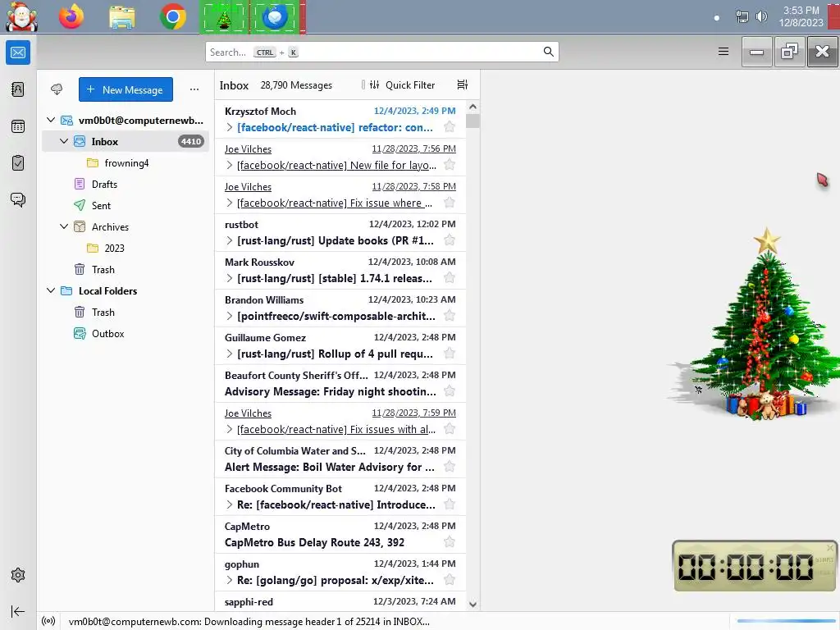Click the Get Messages cloud icon
Viewport: 840px width, 630px height.
tap(57, 89)
